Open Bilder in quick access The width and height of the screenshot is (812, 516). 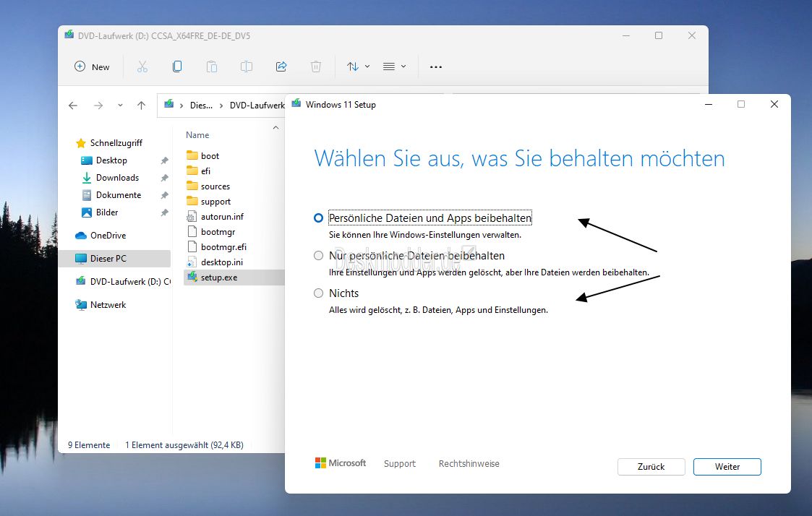(x=107, y=212)
